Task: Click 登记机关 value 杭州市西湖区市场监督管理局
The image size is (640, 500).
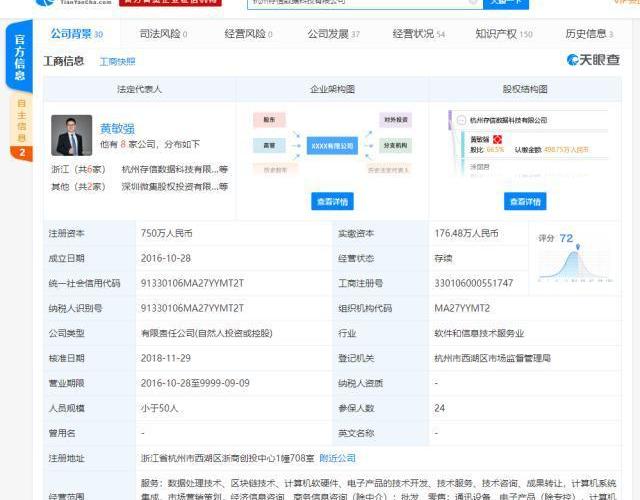Action: tap(492, 358)
